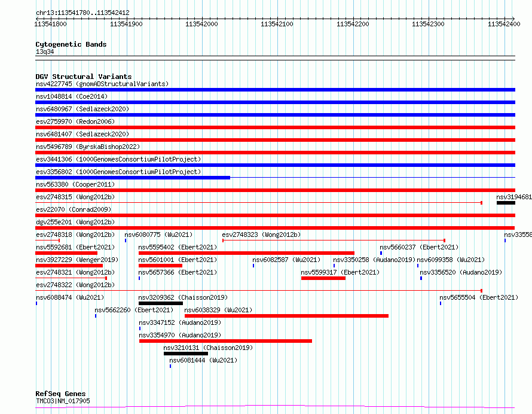
Task: Click the red bar under nsv6038329
Action: coord(286,316)
